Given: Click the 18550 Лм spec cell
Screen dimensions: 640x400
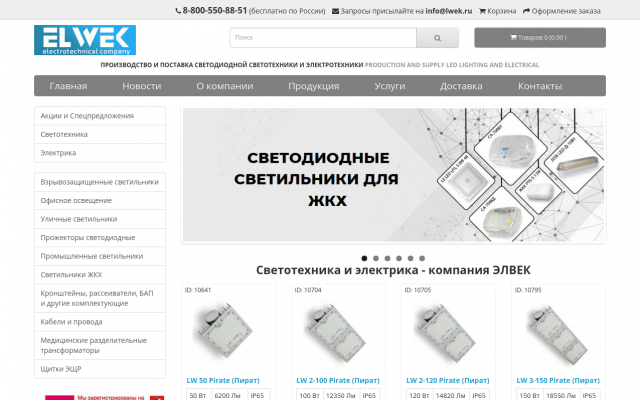Looking at the screenshot, I should click(x=561, y=395).
